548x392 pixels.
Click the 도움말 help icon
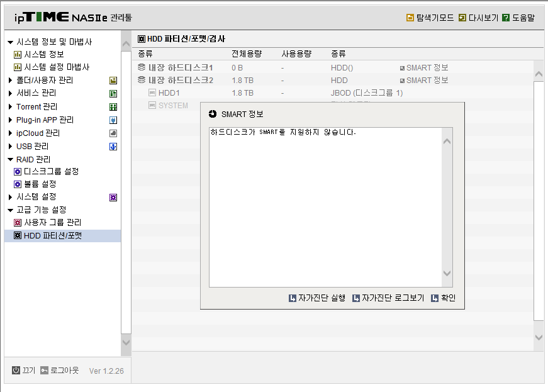(x=506, y=18)
